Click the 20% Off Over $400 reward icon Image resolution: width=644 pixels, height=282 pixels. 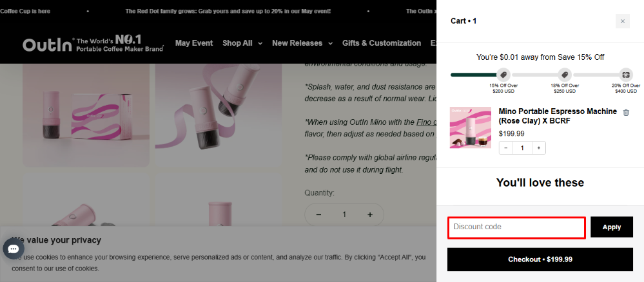tap(626, 75)
